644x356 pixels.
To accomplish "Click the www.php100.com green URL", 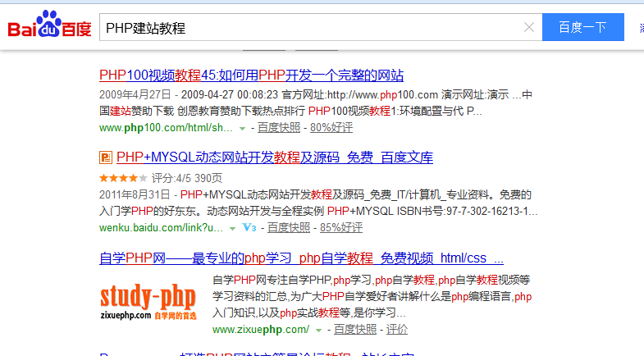I will [x=166, y=128].
